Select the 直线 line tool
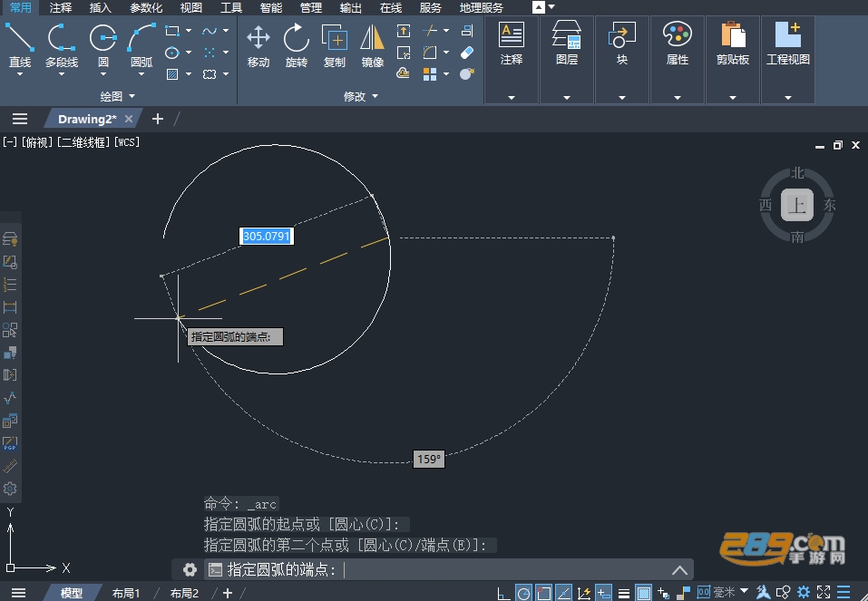 pos(19,46)
